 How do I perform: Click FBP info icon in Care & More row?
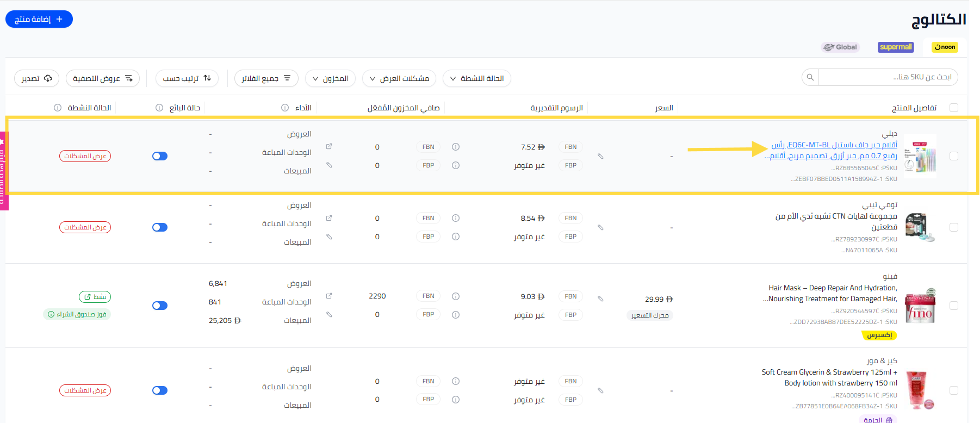(456, 400)
